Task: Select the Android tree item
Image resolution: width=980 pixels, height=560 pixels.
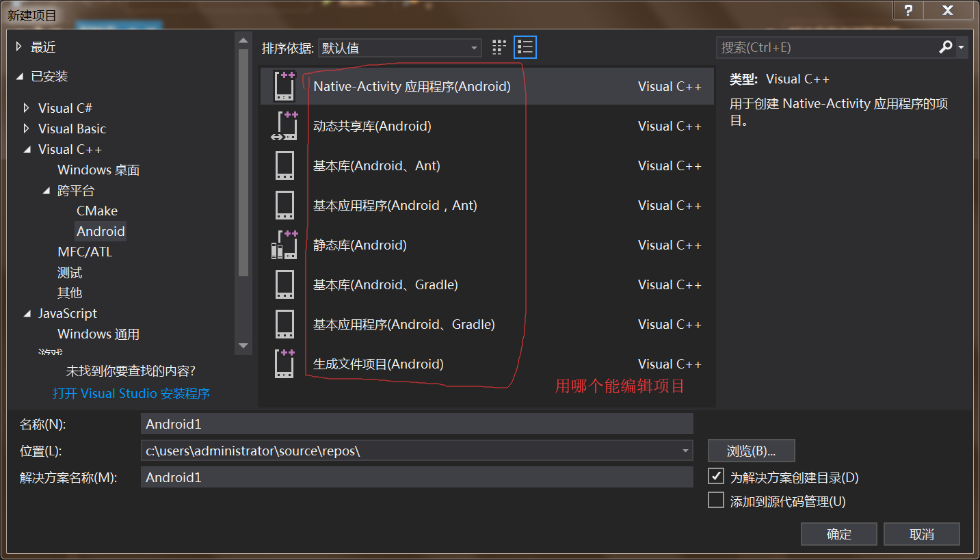Action: click(101, 231)
